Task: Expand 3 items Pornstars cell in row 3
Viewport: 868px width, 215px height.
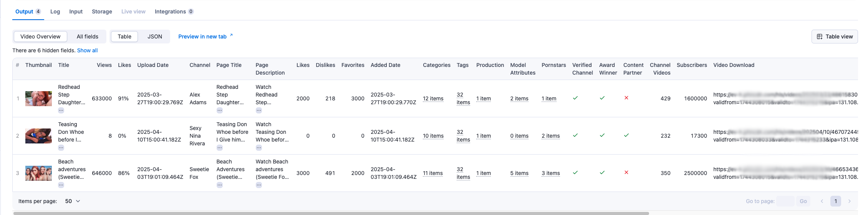Action: point(551,173)
